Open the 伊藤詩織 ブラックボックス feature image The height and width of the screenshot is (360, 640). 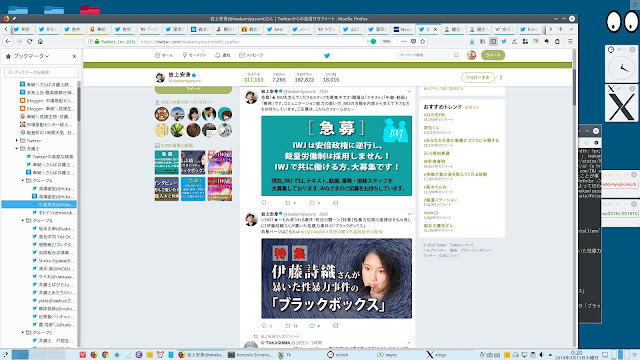click(x=336, y=278)
